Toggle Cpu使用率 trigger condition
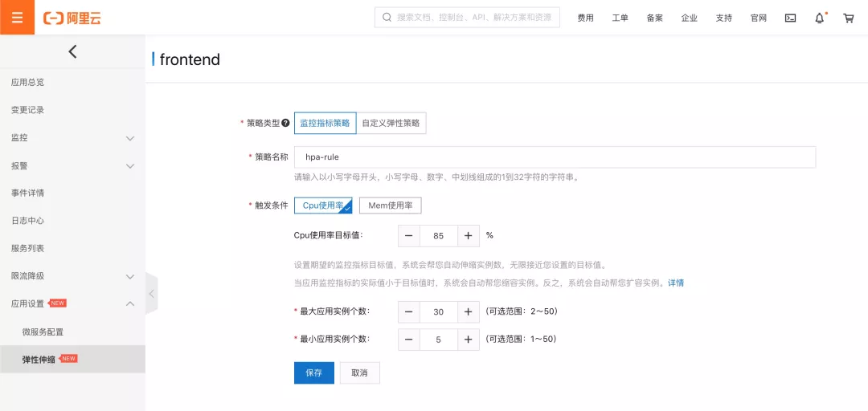This screenshot has height=411, width=868. 323,205
